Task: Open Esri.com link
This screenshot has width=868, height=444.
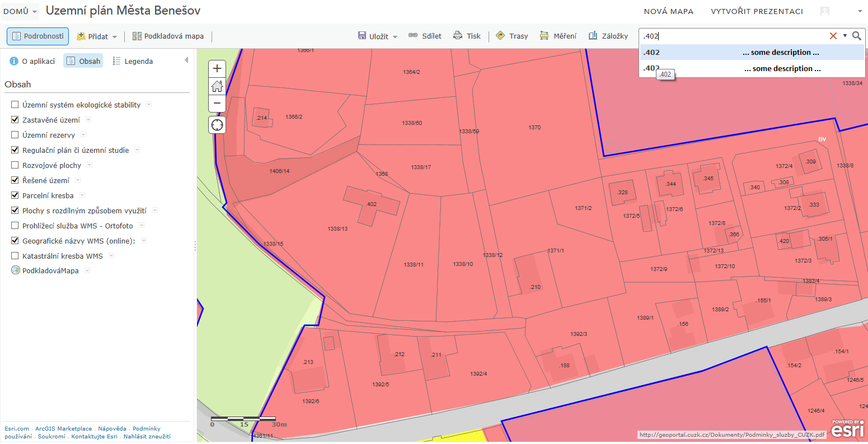Action: click(x=17, y=429)
